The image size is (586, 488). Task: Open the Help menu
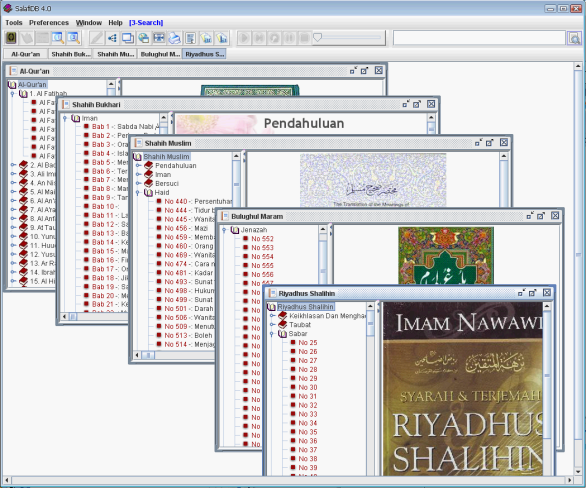click(x=115, y=23)
